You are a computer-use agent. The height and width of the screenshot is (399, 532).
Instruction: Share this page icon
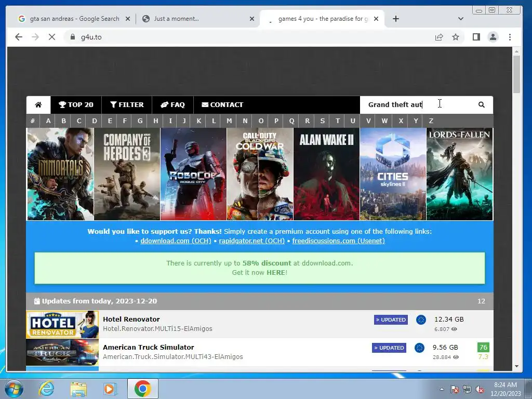439,37
